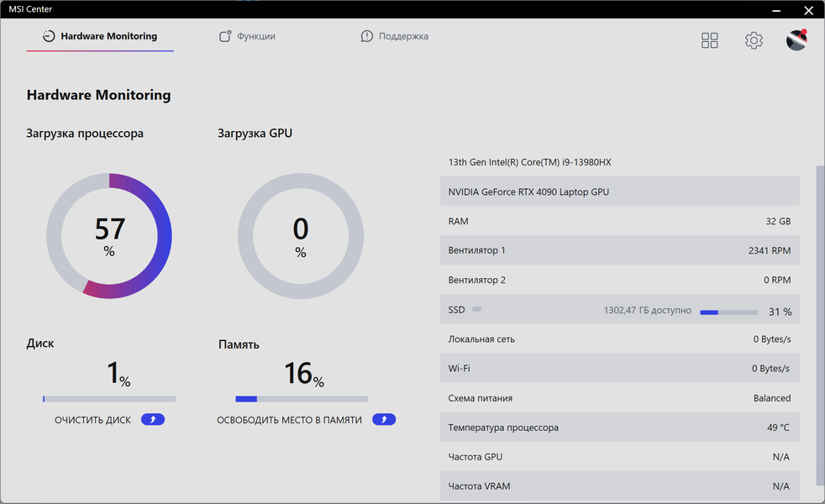Select the Схема питания Balanced row
825x504 pixels.
click(619, 398)
